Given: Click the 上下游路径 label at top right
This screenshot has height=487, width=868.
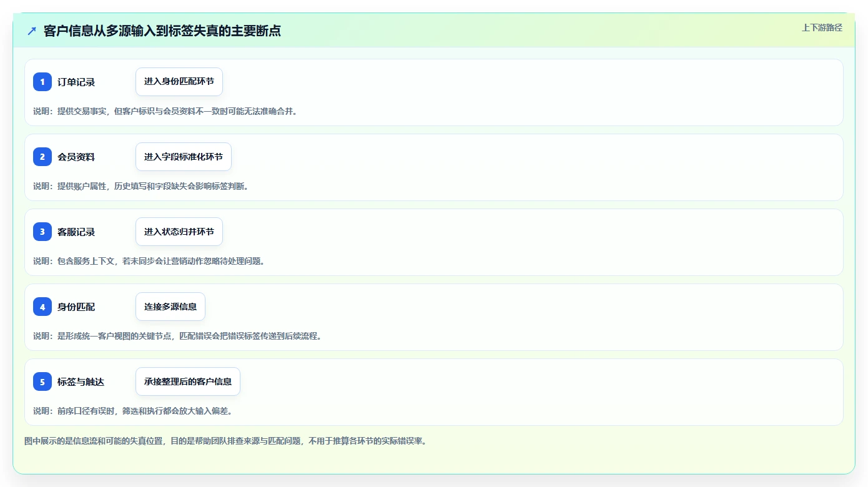Looking at the screenshot, I should point(822,27).
